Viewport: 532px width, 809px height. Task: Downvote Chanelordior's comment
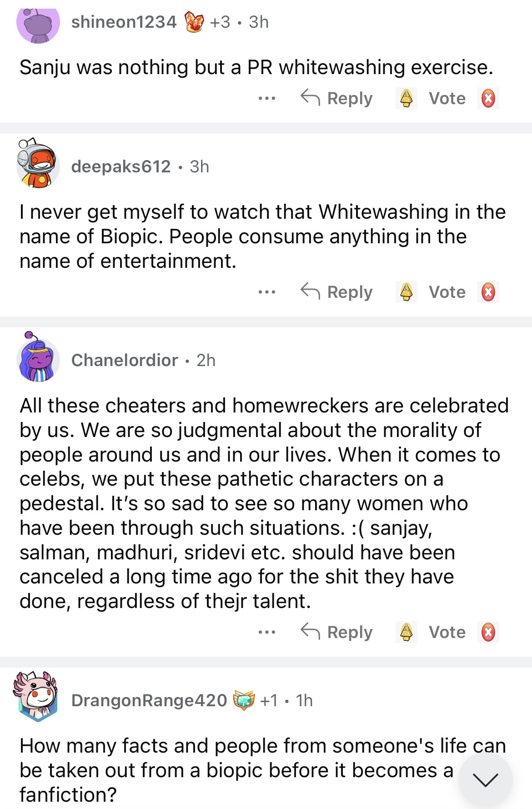(x=488, y=632)
